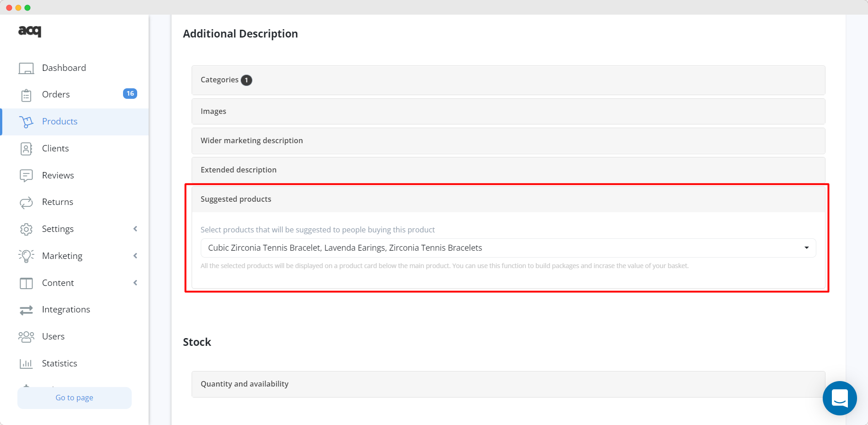868x425 pixels.
Task: Expand the Categories accordion panel
Action: 508,80
